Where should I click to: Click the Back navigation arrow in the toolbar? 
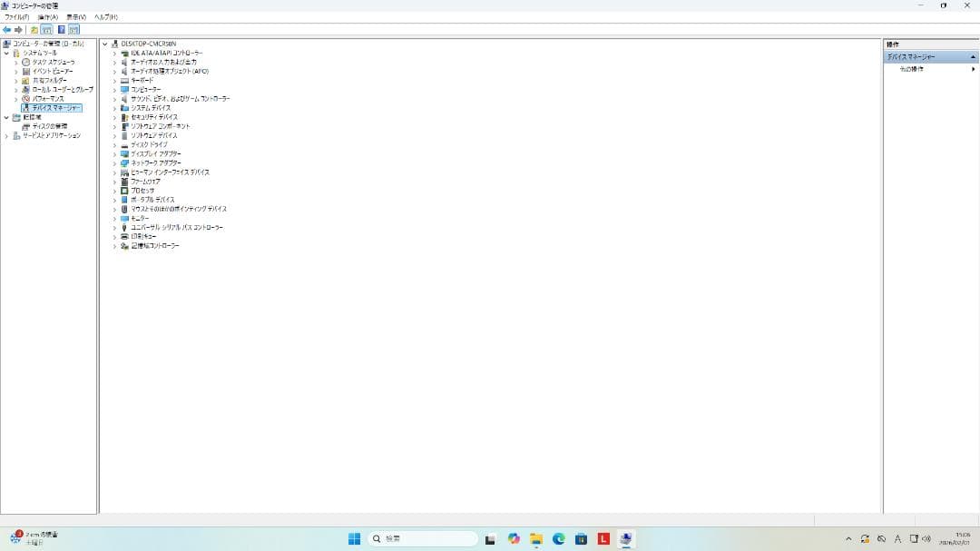(7, 28)
